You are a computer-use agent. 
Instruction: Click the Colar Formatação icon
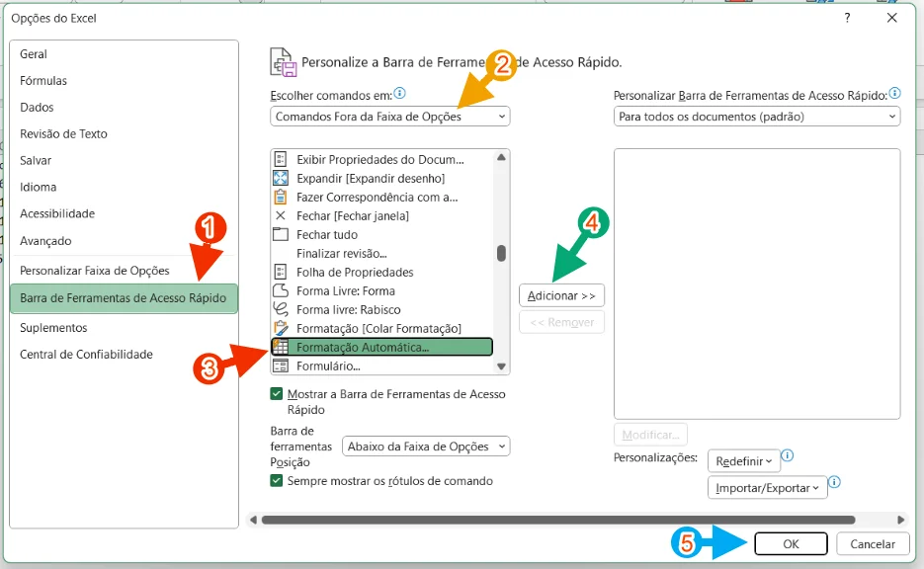click(x=281, y=328)
